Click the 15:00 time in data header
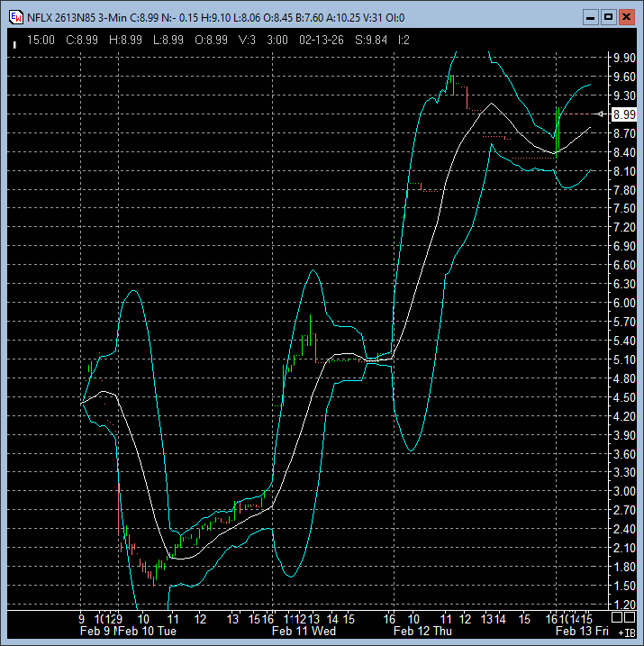Screen dimensions: 644x646 pos(42,41)
